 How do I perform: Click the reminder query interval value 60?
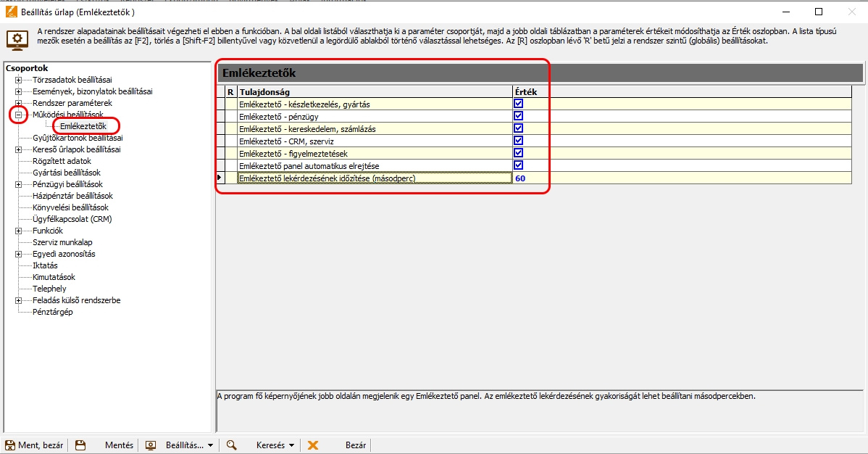(x=520, y=178)
